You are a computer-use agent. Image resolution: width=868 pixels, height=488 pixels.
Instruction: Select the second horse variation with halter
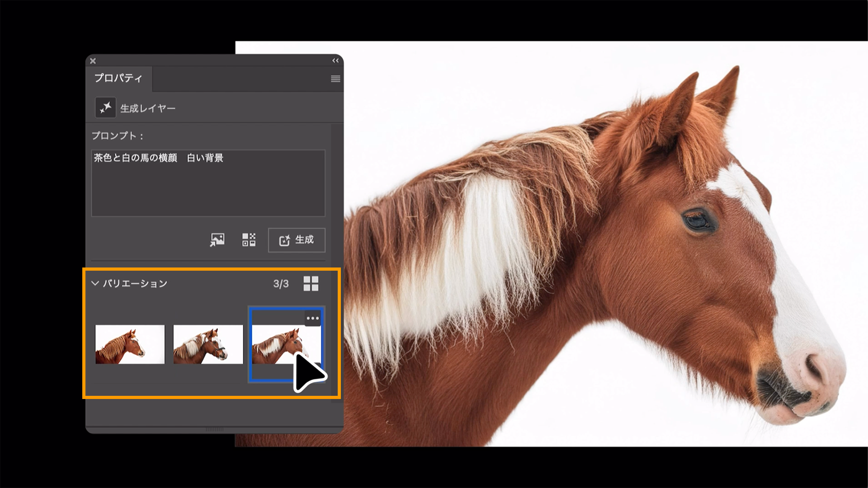point(208,344)
